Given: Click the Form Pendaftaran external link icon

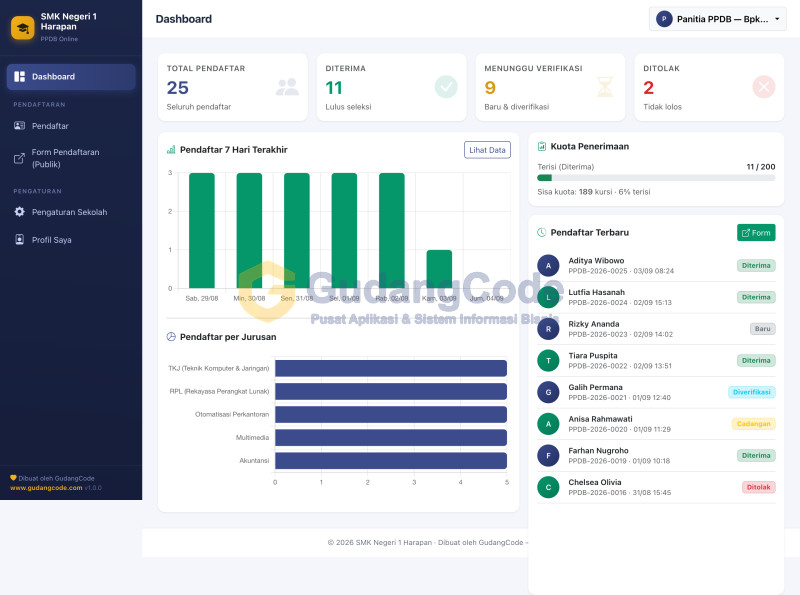Looking at the screenshot, I should coord(19,158).
